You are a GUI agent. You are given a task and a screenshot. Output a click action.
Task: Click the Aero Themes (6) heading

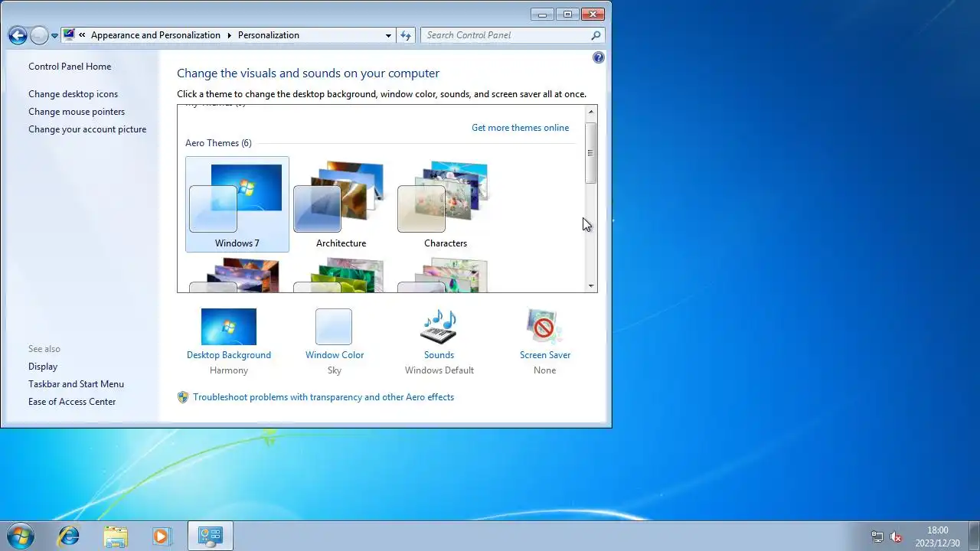coord(218,143)
